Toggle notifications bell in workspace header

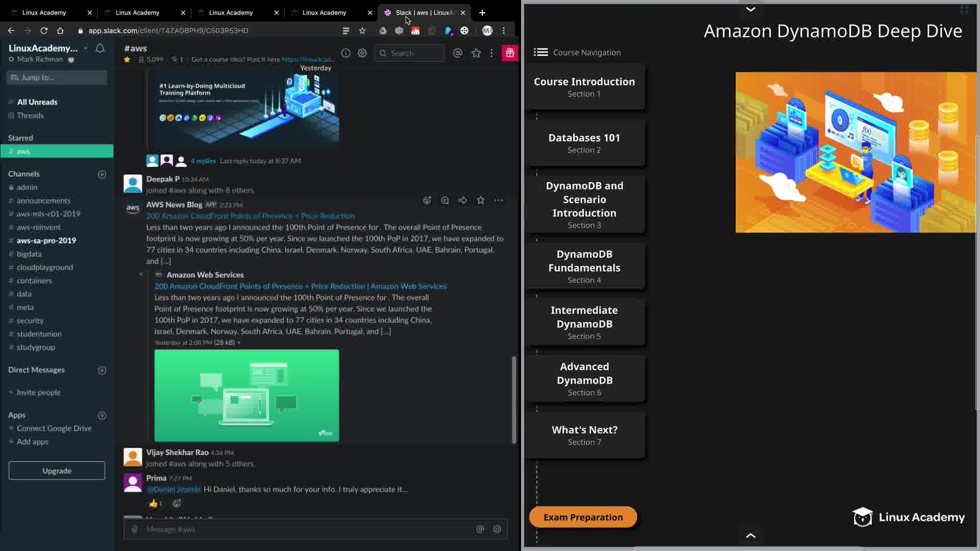coord(100,48)
